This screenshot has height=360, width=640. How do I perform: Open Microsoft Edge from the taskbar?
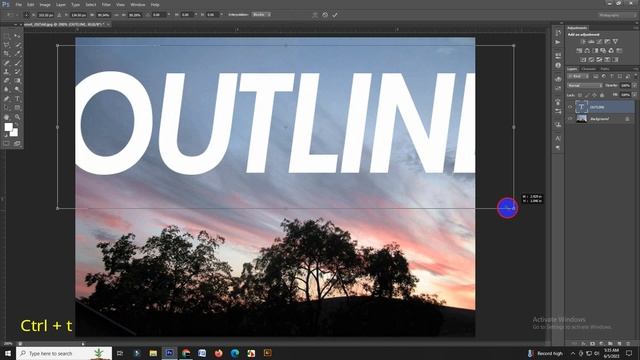(235, 353)
